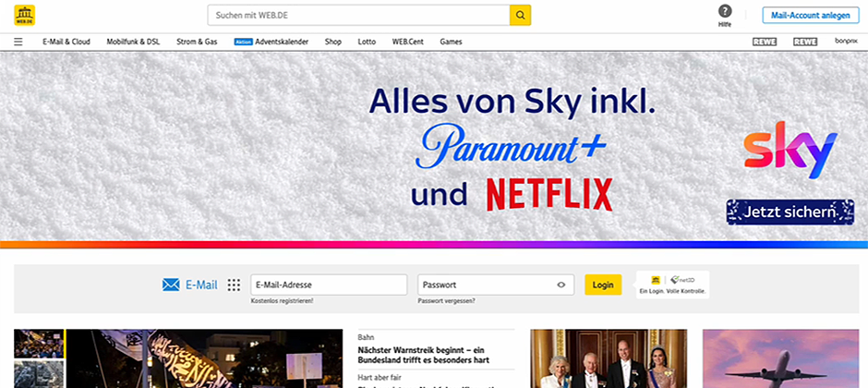868x388 pixels.
Task: Toggle password visibility eye icon
Action: point(561,285)
